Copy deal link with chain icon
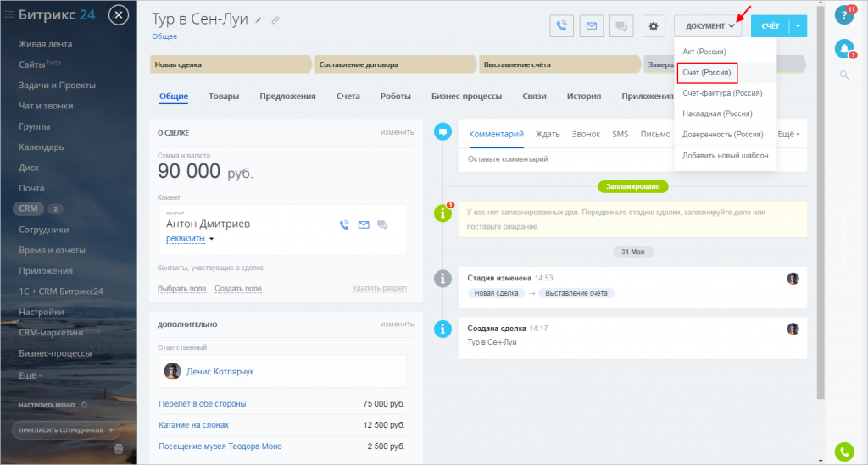 point(275,20)
